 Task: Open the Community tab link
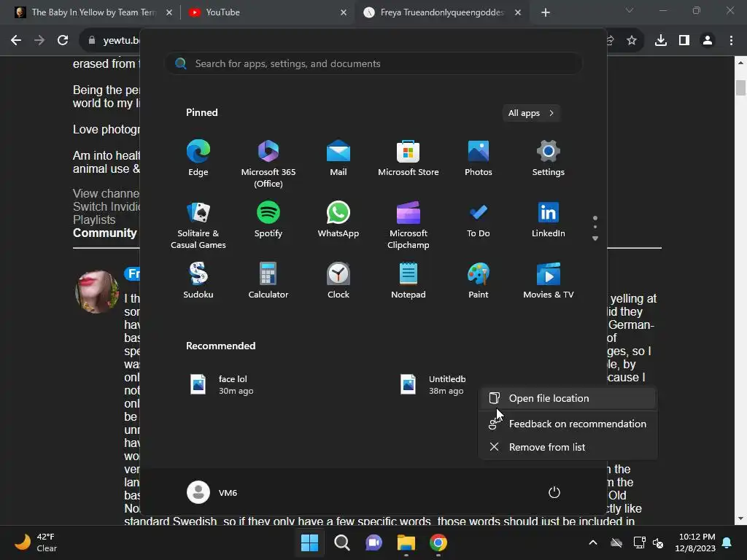[105, 233]
